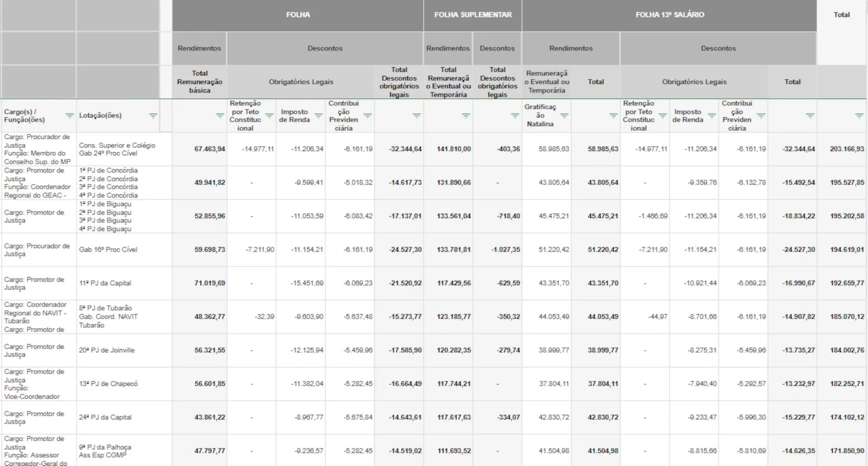This screenshot has height=466, width=868.
Task: Filter 13º Salário Contribuição Previdenciária column
Action: (761, 116)
